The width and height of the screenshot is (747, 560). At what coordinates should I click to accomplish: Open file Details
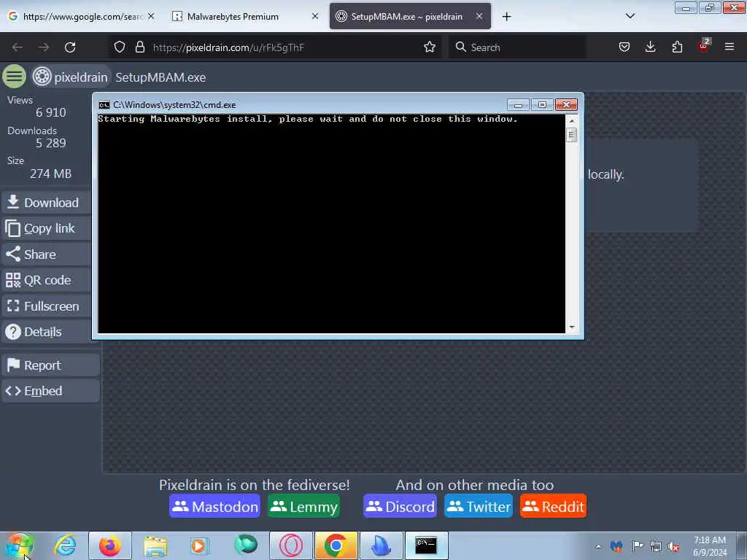click(46, 332)
